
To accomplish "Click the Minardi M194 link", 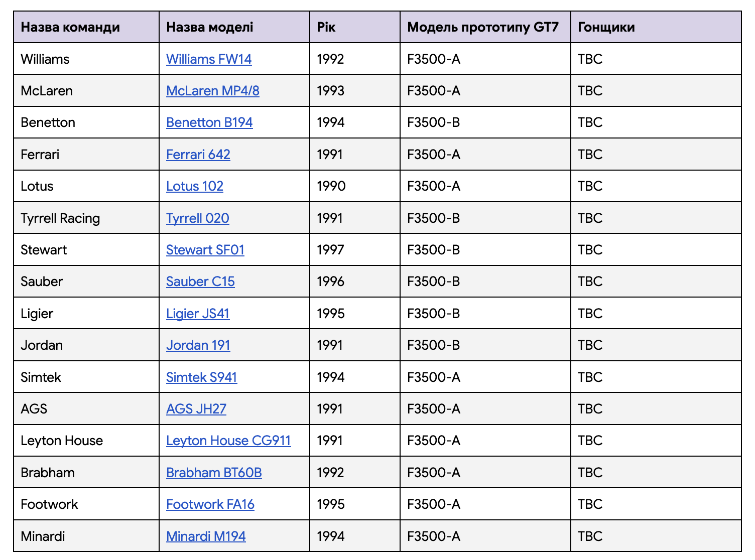I will [206, 536].
